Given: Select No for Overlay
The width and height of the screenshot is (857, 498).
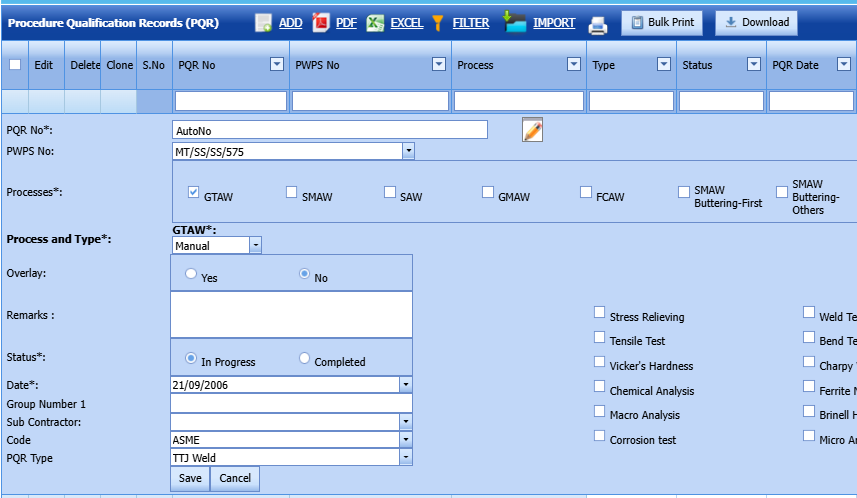Looking at the screenshot, I should click(304, 273).
